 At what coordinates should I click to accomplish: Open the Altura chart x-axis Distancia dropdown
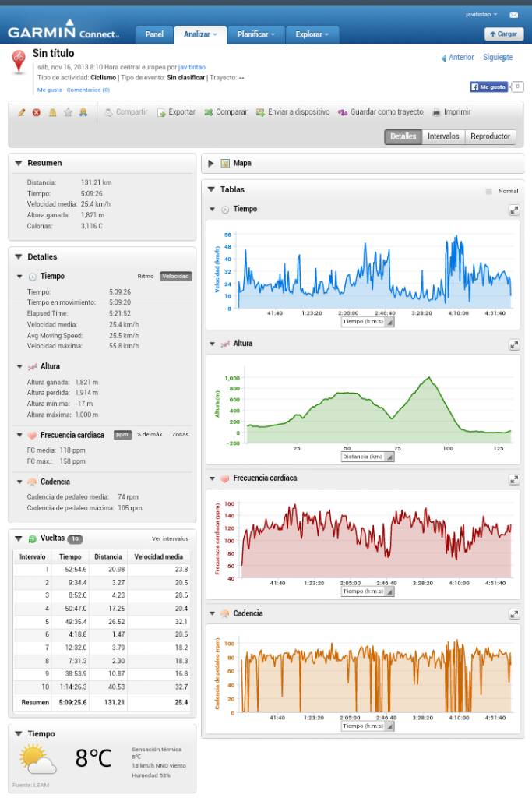[x=368, y=457]
